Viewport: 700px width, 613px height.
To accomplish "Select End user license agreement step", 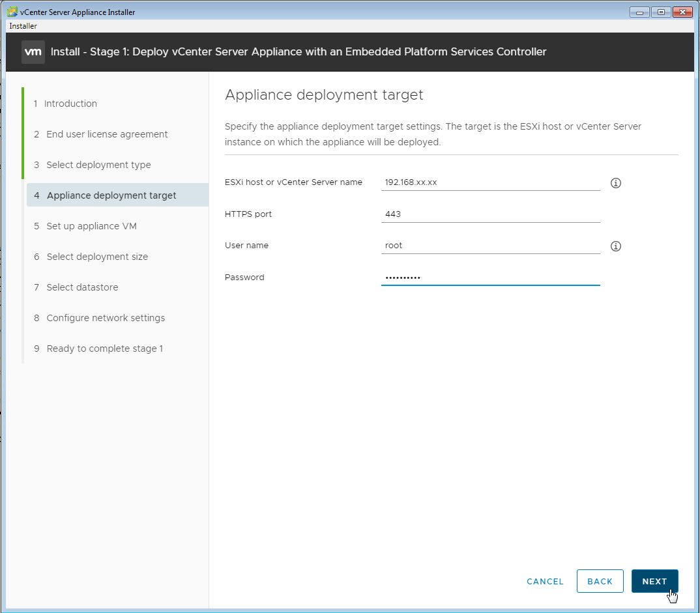I will point(107,134).
